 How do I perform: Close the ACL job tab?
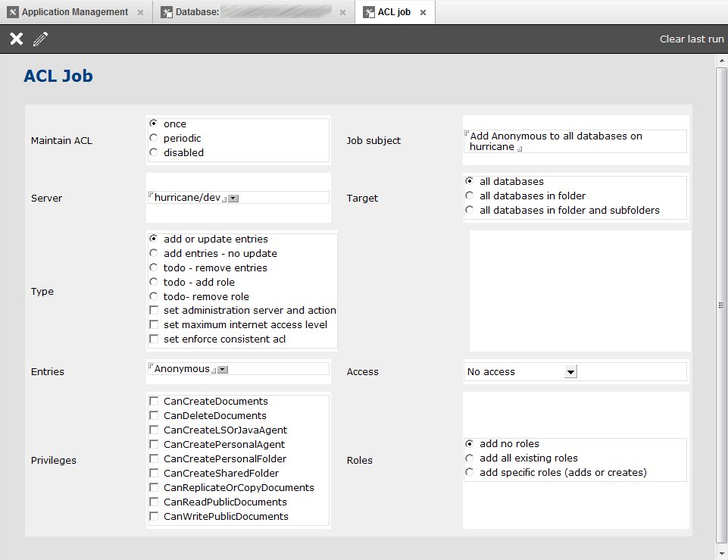click(x=423, y=13)
